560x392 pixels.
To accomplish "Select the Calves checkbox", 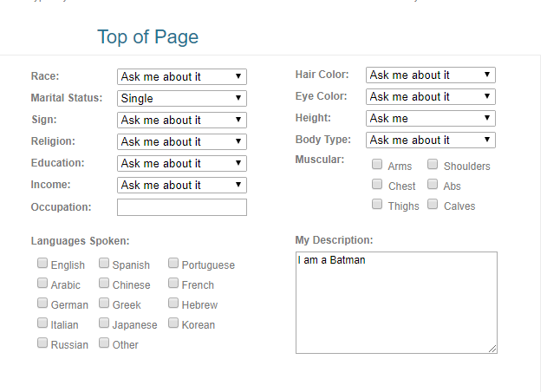I will click(433, 205).
